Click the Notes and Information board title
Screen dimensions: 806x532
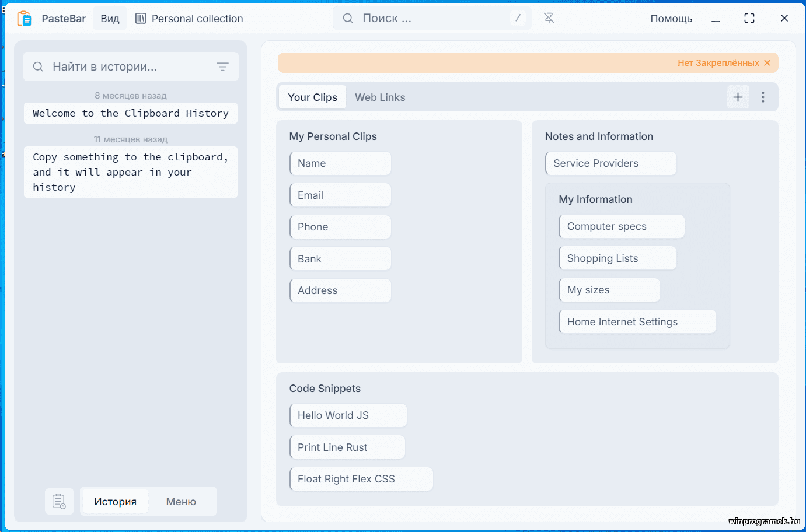[x=599, y=136]
